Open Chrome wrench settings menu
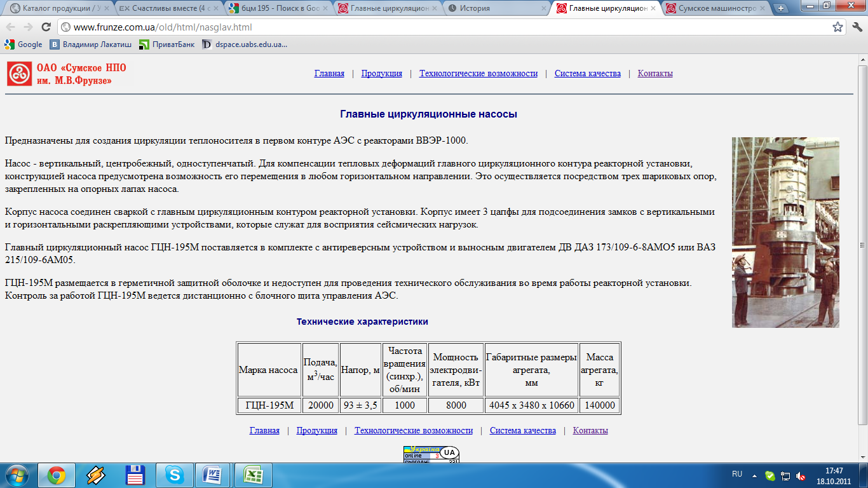 [x=857, y=27]
